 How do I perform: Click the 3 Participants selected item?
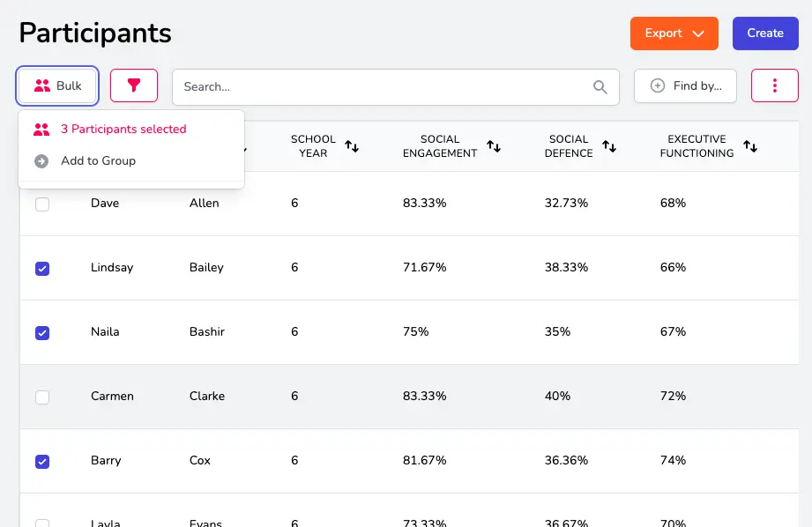pos(123,130)
